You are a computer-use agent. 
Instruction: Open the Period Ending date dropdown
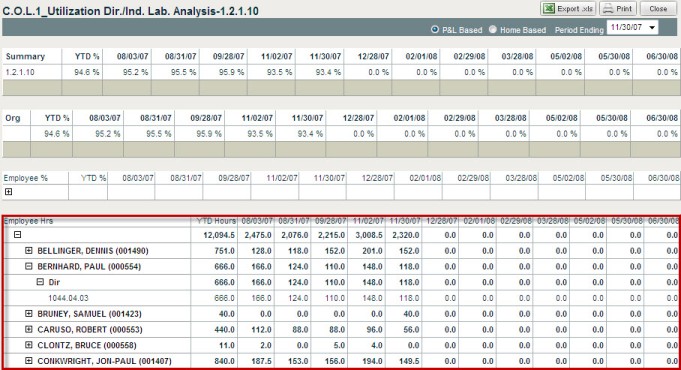tap(632, 27)
